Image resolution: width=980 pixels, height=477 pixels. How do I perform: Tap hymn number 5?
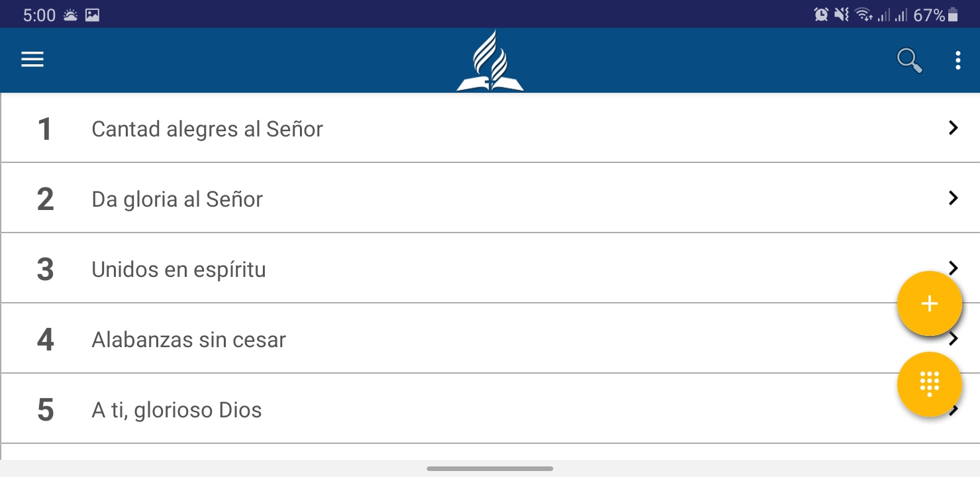click(x=45, y=410)
